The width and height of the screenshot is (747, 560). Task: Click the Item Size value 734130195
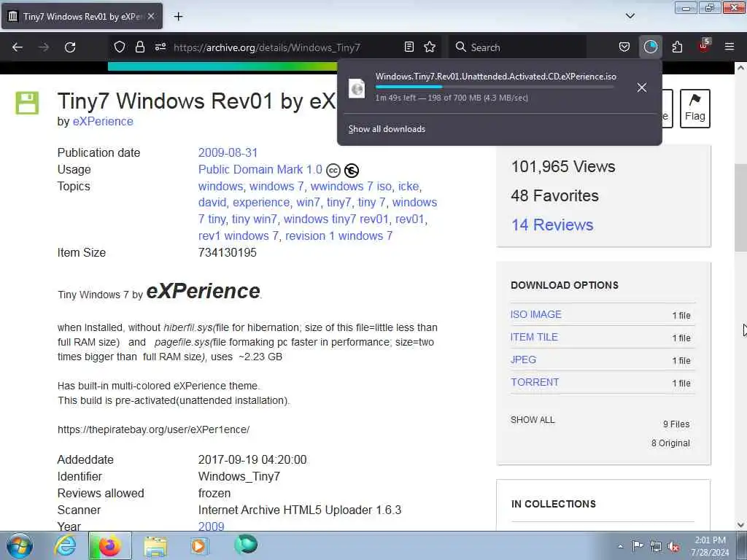tap(228, 252)
